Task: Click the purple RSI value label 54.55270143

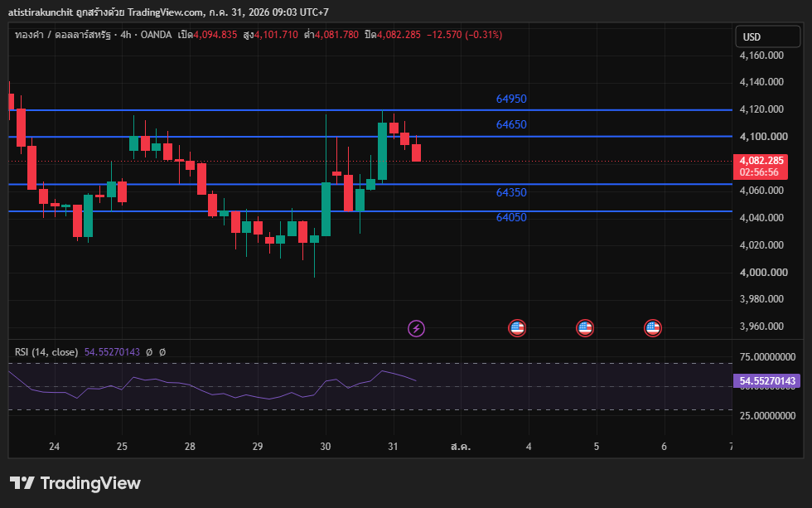Action: point(767,381)
